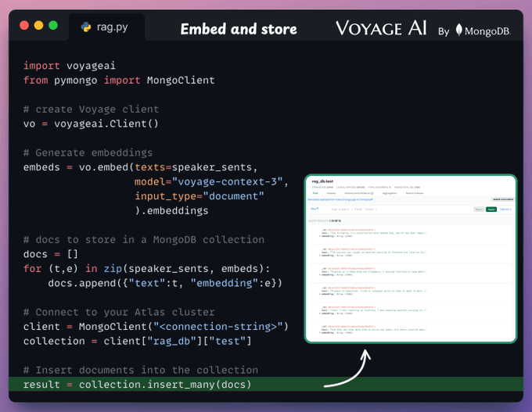Click the "voyage-context-3" model string

[x=227, y=181]
